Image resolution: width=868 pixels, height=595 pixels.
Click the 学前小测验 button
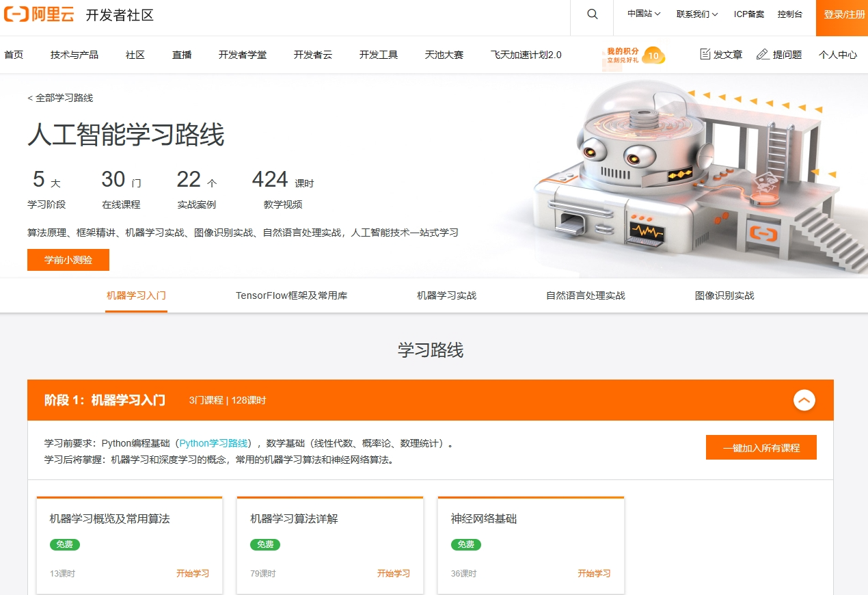pos(68,260)
